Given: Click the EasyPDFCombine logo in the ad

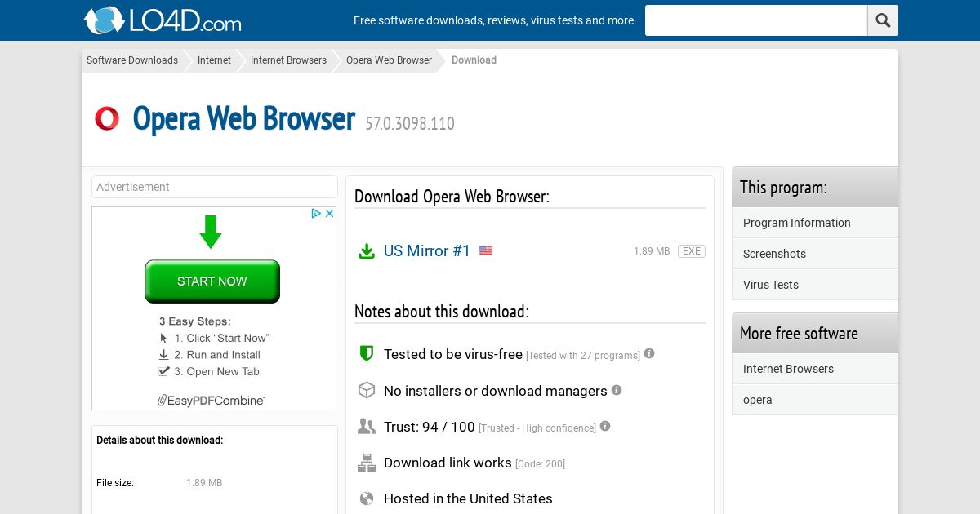Looking at the screenshot, I should pyautogui.click(x=212, y=400).
